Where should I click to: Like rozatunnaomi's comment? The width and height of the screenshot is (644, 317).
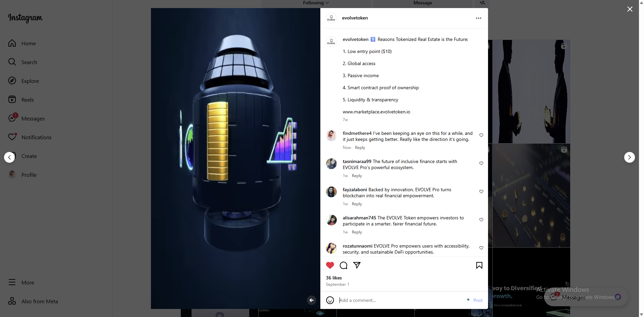481,248
